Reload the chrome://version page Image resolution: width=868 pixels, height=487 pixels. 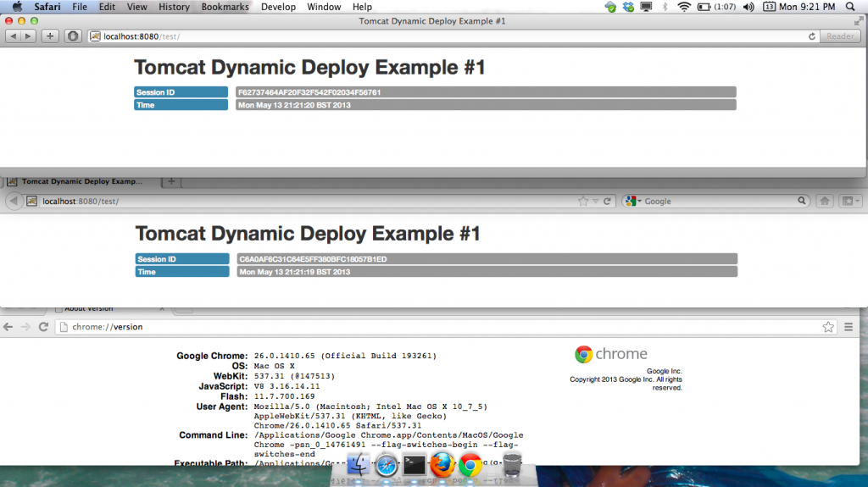tap(43, 327)
